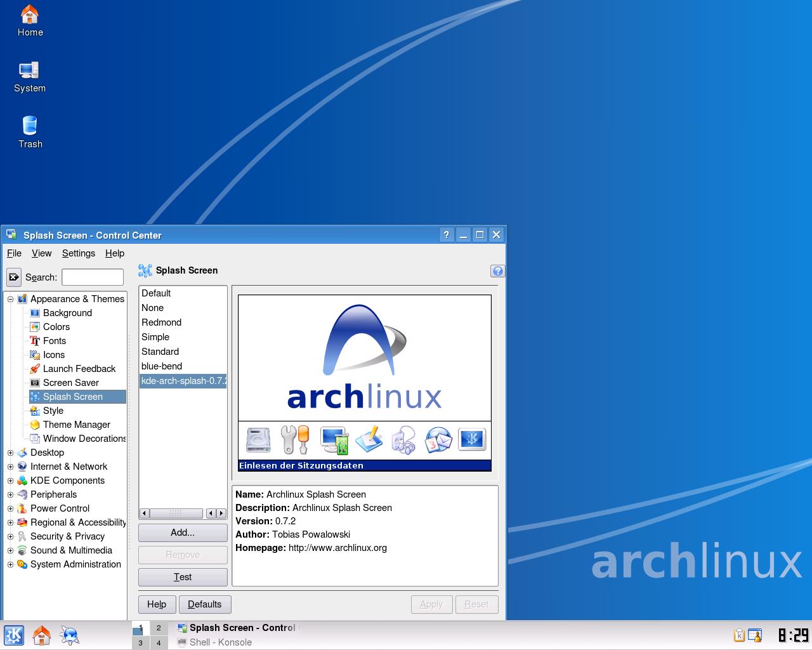
Task: Click the theme list horizontal scrollbar handle
Action: pyautogui.click(x=176, y=513)
